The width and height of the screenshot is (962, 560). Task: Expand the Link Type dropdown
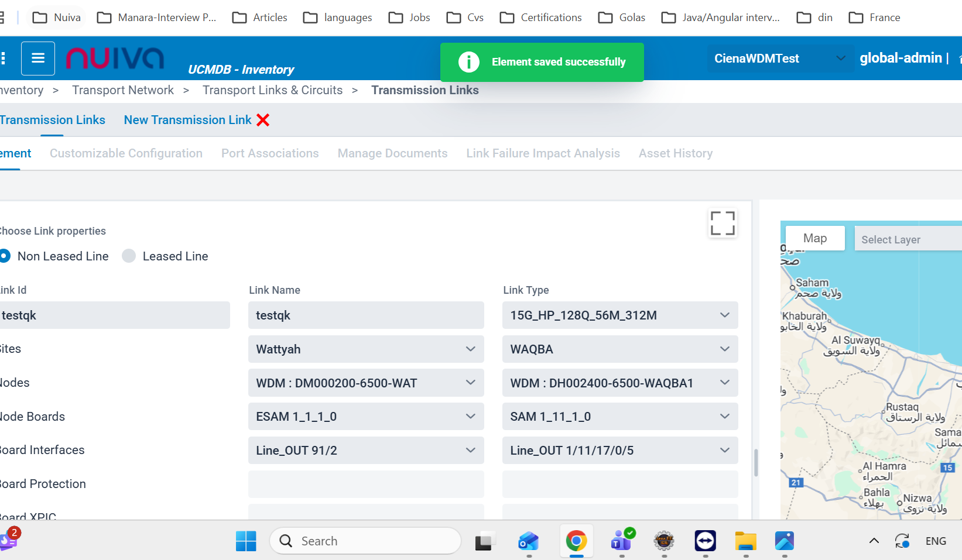tap(619, 315)
